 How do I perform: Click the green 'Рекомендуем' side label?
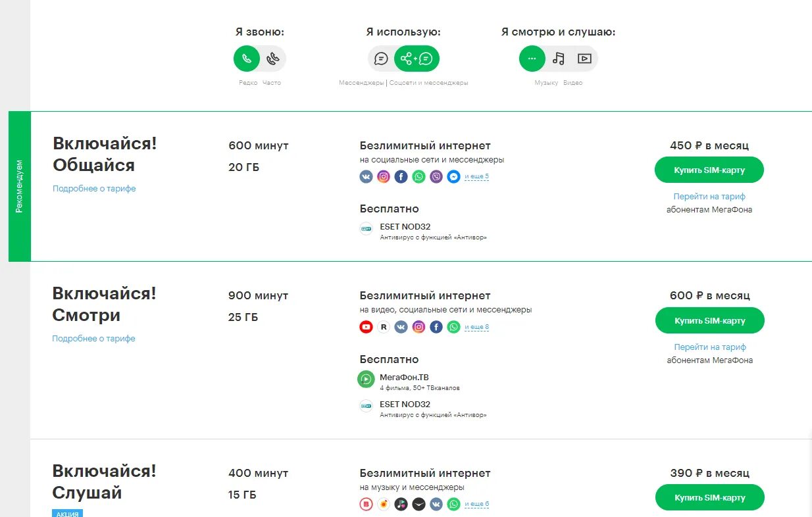pos(20,186)
